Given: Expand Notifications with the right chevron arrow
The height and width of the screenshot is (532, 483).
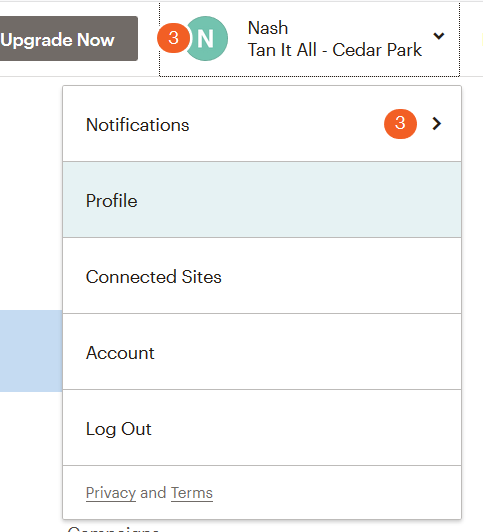Looking at the screenshot, I should tap(437, 124).
